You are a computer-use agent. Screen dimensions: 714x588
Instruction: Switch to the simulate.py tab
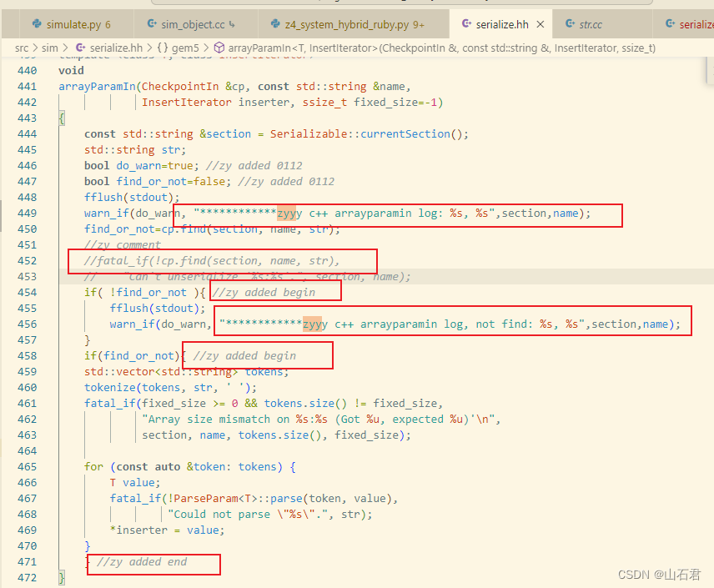(75, 23)
